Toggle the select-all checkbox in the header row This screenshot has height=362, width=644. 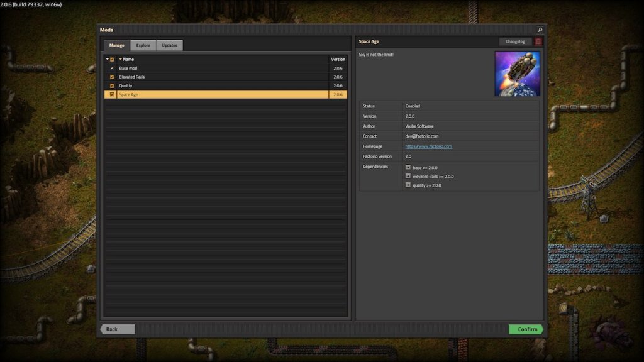tap(113, 58)
